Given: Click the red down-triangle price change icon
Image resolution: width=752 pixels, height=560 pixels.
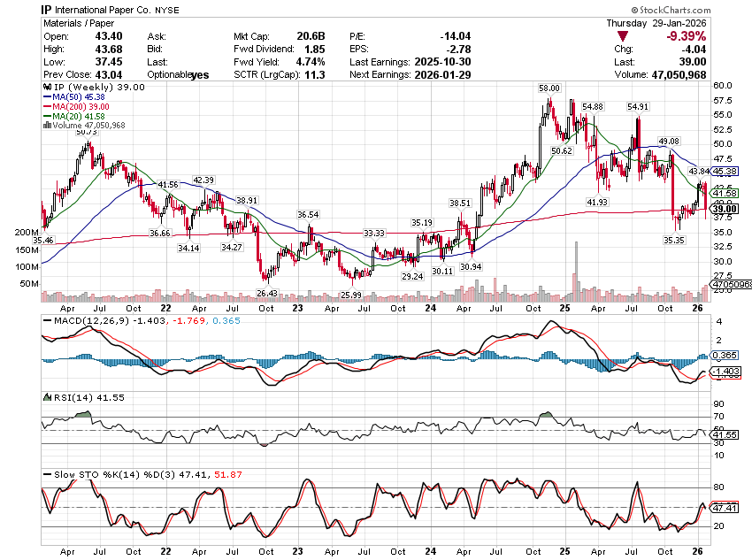Looking at the screenshot, I should click(x=625, y=36).
